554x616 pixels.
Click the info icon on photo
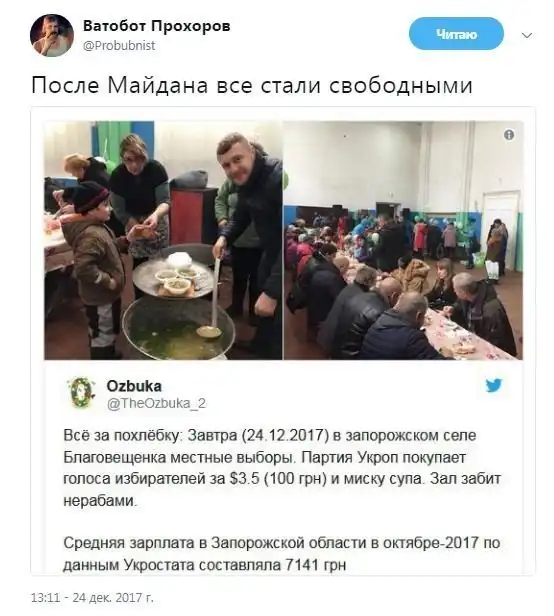tap(509, 135)
